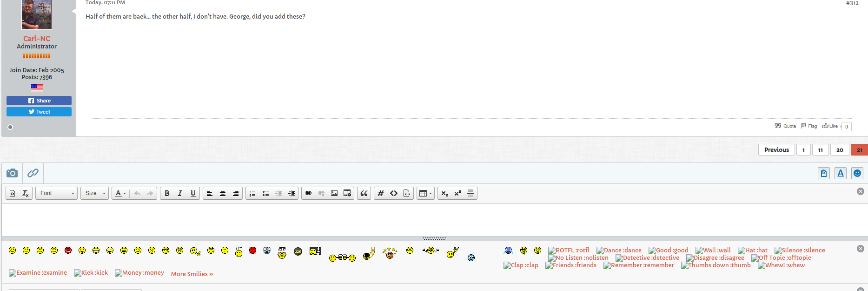
Task: Toggle Italic formatting
Action: pos(180,193)
